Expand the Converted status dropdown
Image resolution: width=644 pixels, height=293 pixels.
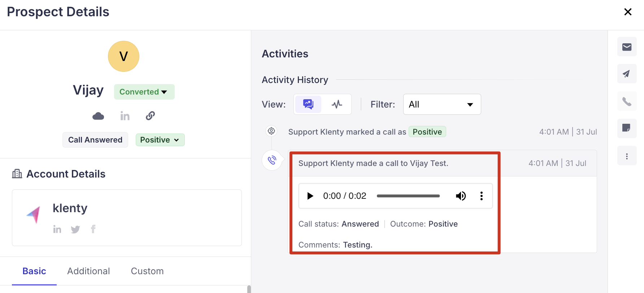click(x=144, y=92)
